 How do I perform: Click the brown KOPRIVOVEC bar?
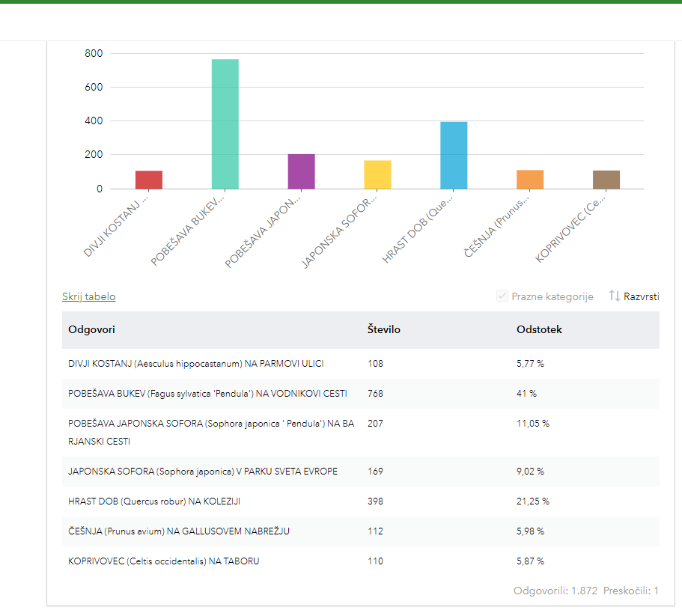tap(606, 180)
